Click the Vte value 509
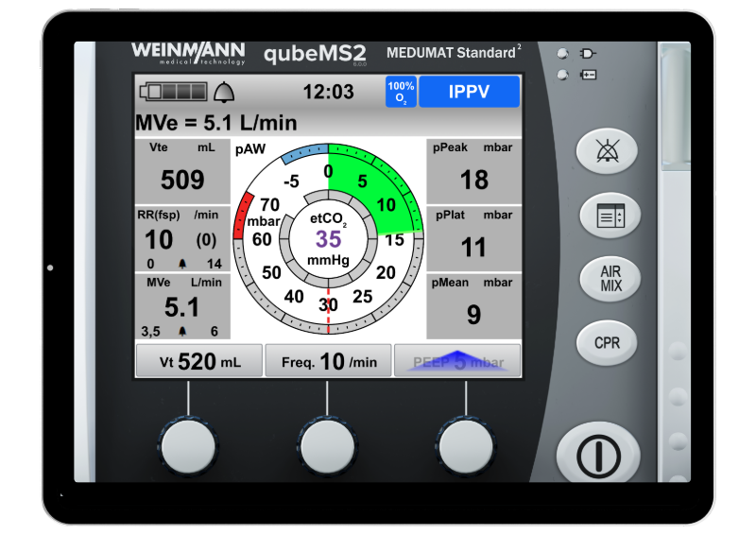This screenshot has width=756, height=535. 182,180
